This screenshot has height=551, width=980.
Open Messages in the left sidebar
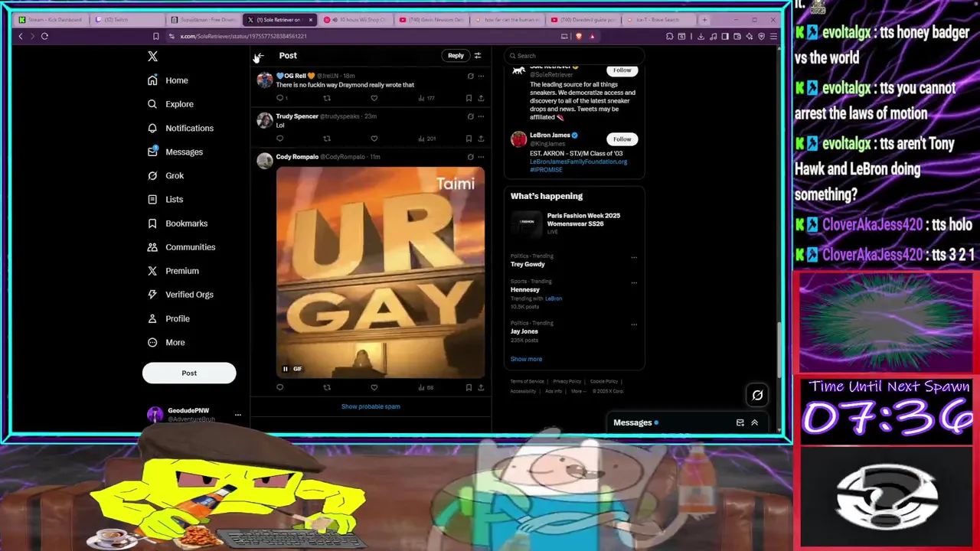pyautogui.click(x=175, y=152)
